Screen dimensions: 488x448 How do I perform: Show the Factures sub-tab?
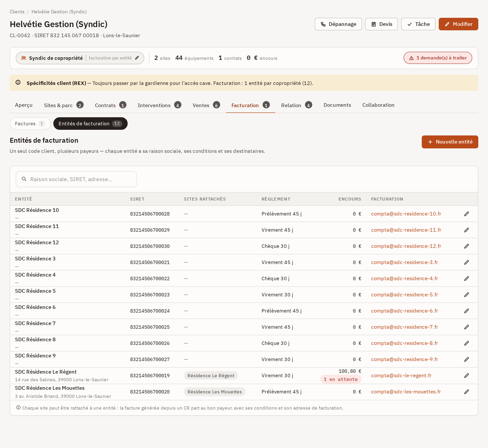point(30,124)
